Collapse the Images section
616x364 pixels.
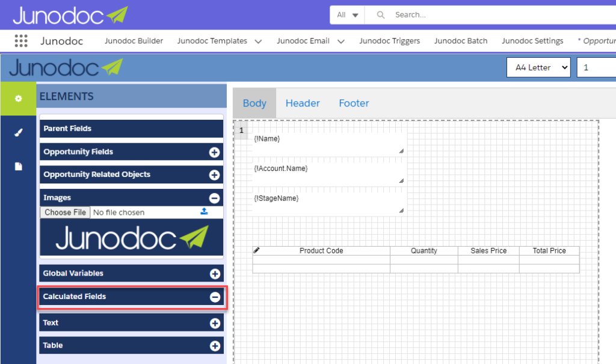[214, 198]
